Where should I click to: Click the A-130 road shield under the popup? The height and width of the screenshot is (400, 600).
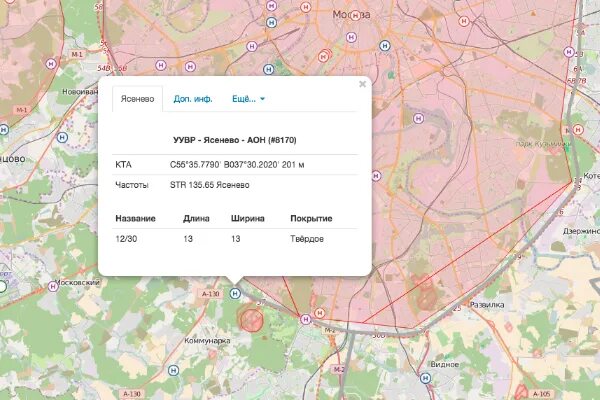pyautogui.click(x=210, y=294)
